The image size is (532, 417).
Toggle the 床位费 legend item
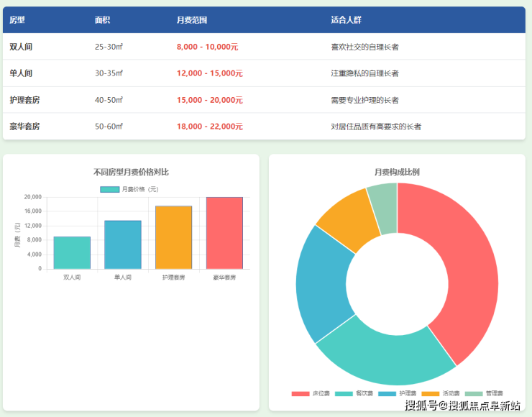pyautogui.click(x=311, y=393)
